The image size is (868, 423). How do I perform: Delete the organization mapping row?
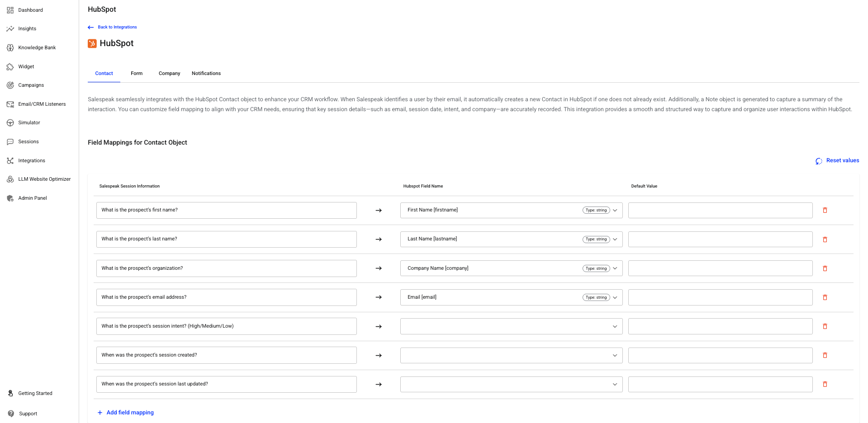coord(825,268)
